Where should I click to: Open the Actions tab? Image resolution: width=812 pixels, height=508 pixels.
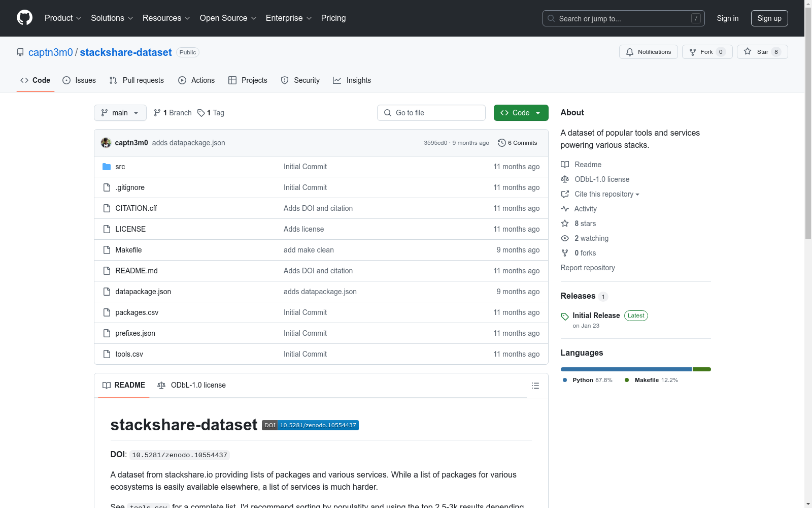click(x=196, y=80)
